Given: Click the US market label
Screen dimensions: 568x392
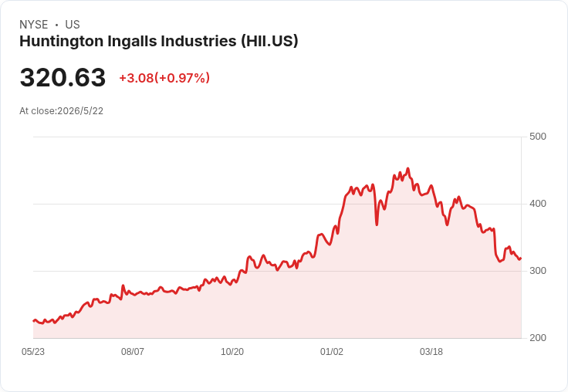Looking at the screenshot, I should [x=73, y=25].
